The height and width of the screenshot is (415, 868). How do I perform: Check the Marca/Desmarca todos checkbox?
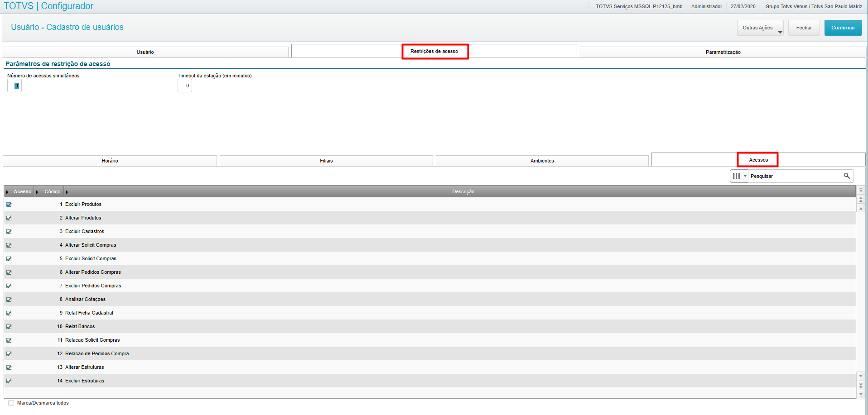click(11, 403)
